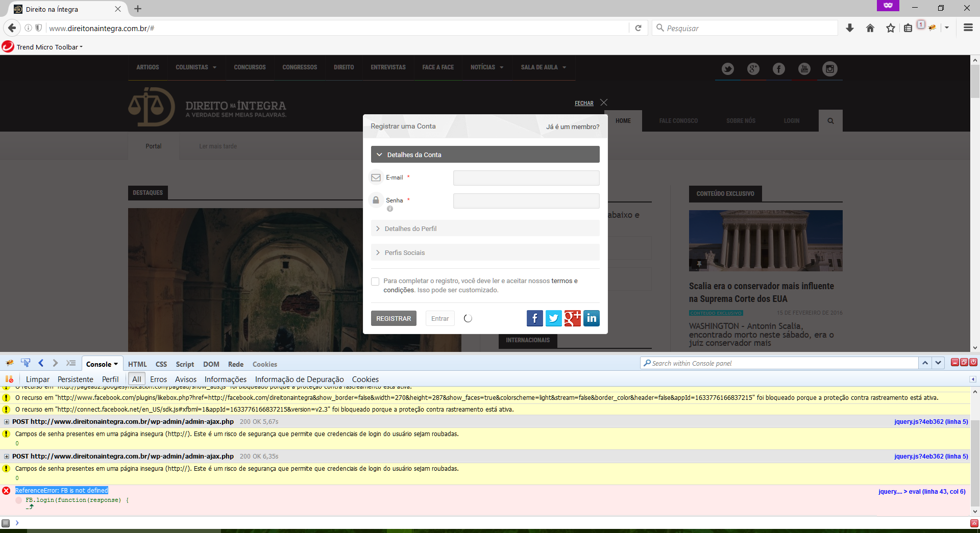Click the password info icon under Senha
The height and width of the screenshot is (533, 980).
390,209
